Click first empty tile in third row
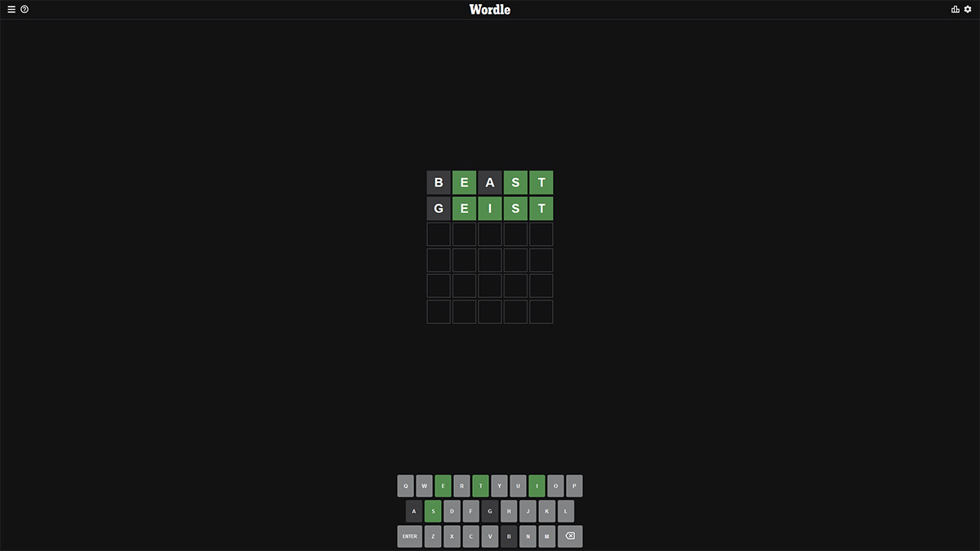Viewport: 980px width, 551px height. (x=439, y=234)
